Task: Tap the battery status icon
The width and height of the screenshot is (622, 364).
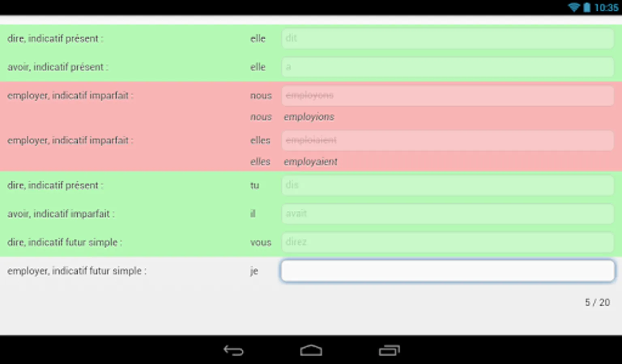Action: (x=587, y=7)
